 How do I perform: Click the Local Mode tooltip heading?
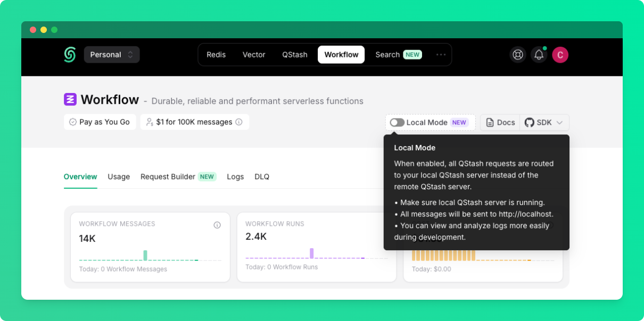point(415,148)
